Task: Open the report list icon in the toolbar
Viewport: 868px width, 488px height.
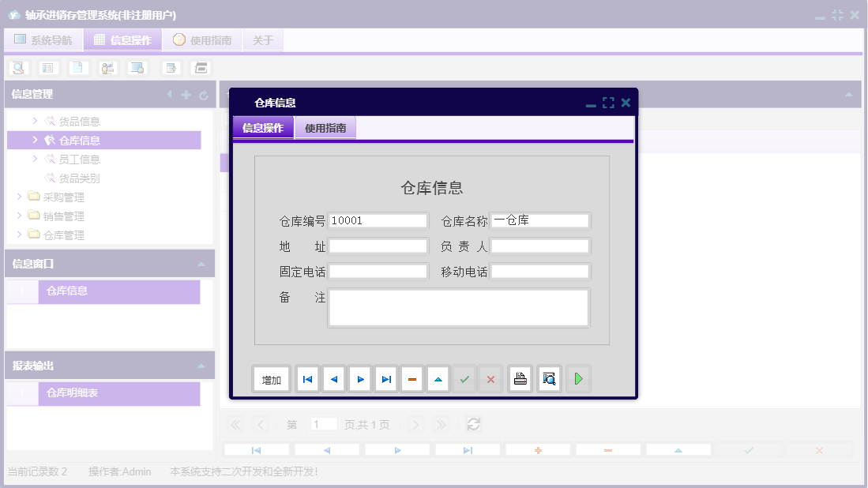Action: 49,67
